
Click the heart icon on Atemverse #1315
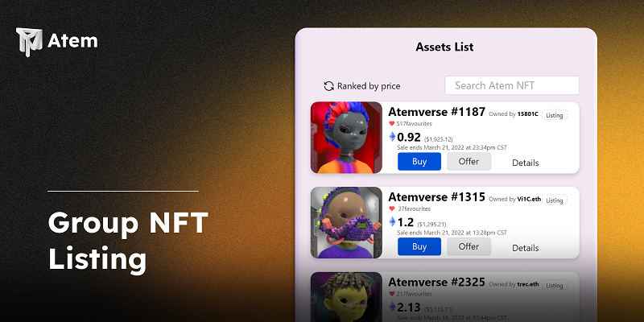pos(392,208)
